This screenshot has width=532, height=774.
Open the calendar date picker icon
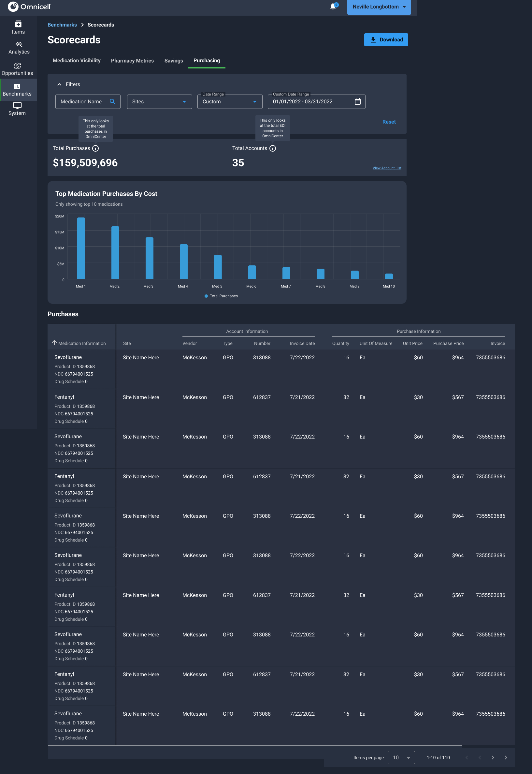click(357, 102)
